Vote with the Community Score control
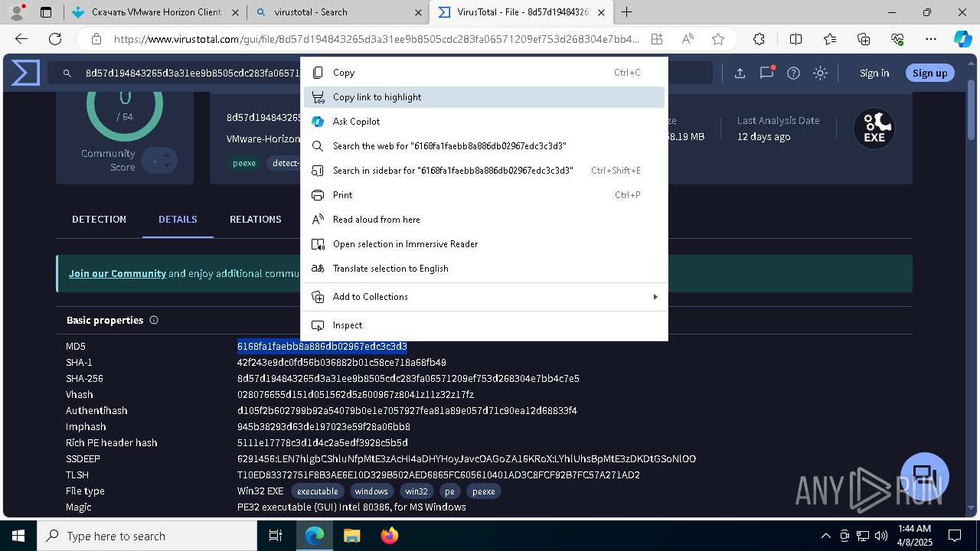 click(160, 161)
